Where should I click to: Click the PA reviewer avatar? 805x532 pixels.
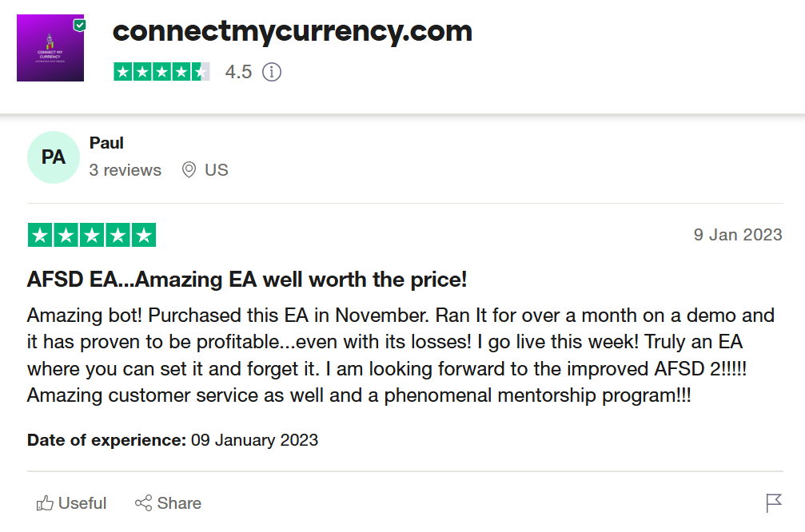coord(53,157)
